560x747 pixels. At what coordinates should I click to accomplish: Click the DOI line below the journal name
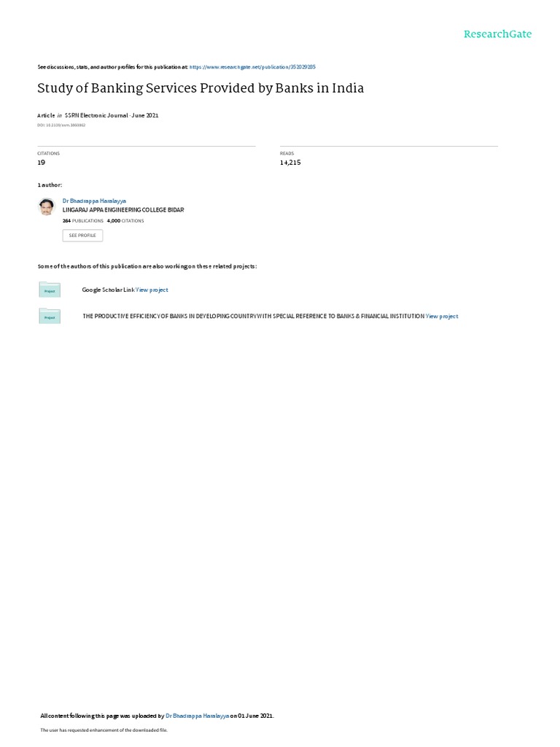tap(61, 125)
